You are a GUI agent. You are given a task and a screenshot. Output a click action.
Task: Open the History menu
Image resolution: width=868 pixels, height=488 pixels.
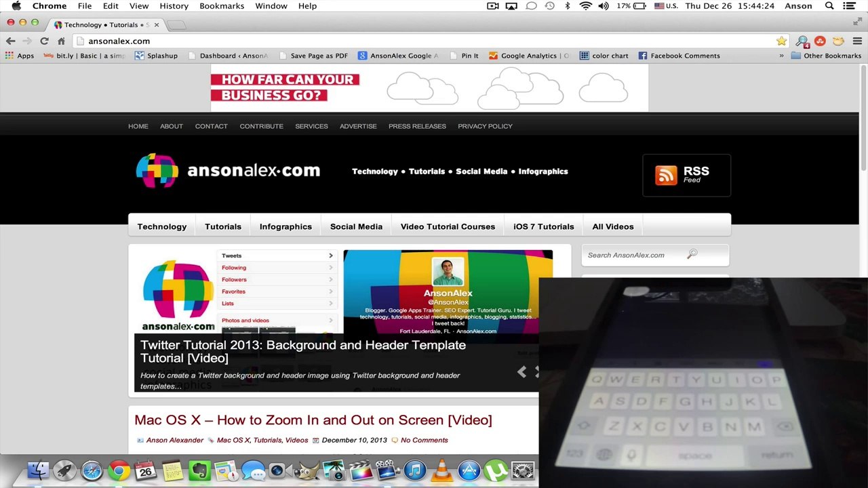point(174,6)
